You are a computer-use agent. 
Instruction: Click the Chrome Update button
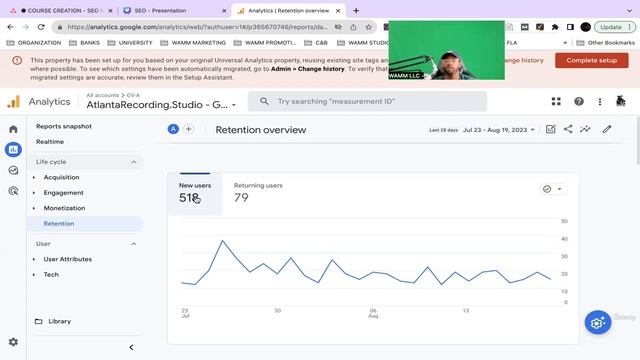615,27
